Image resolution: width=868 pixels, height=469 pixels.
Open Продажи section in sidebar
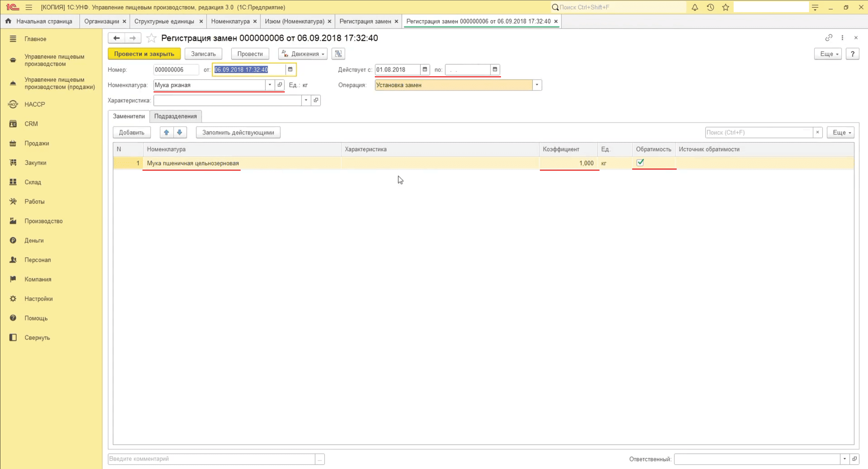[37, 143]
